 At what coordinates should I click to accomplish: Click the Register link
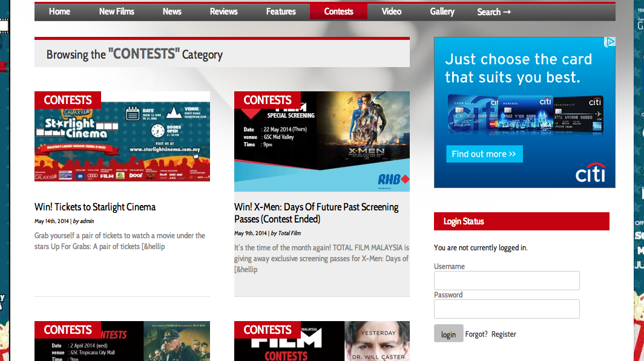(504, 334)
